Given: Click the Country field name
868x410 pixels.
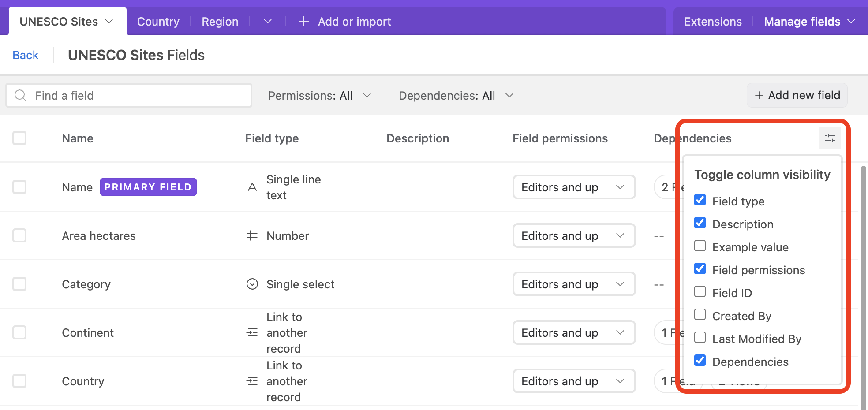Looking at the screenshot, I should (83, 381).
